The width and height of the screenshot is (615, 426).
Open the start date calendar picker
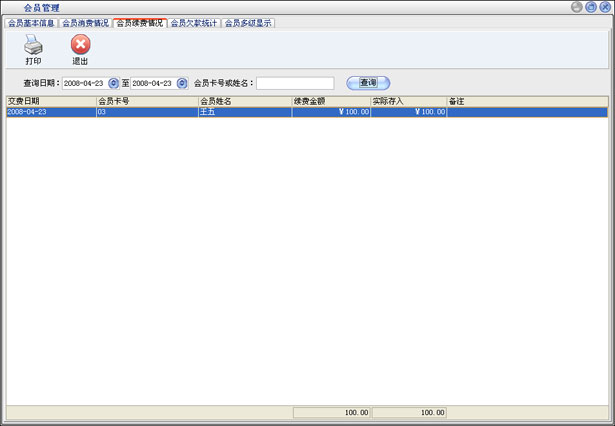tap(113, 83)
